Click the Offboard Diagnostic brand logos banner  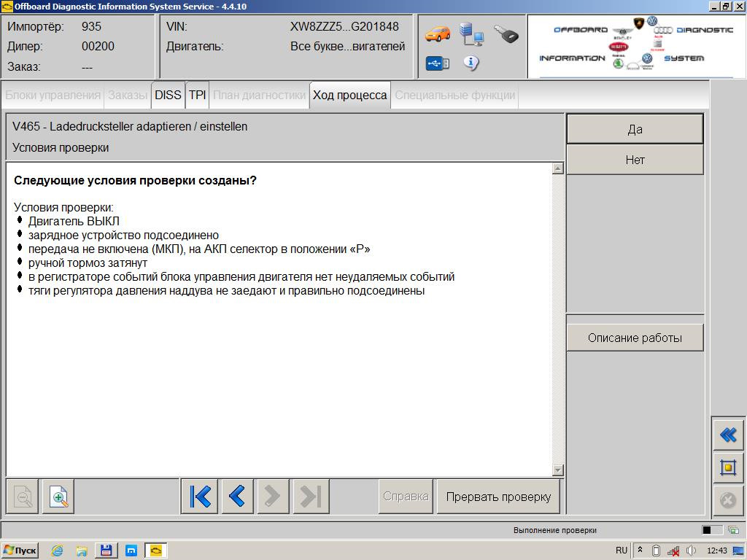tap(636, 46)
